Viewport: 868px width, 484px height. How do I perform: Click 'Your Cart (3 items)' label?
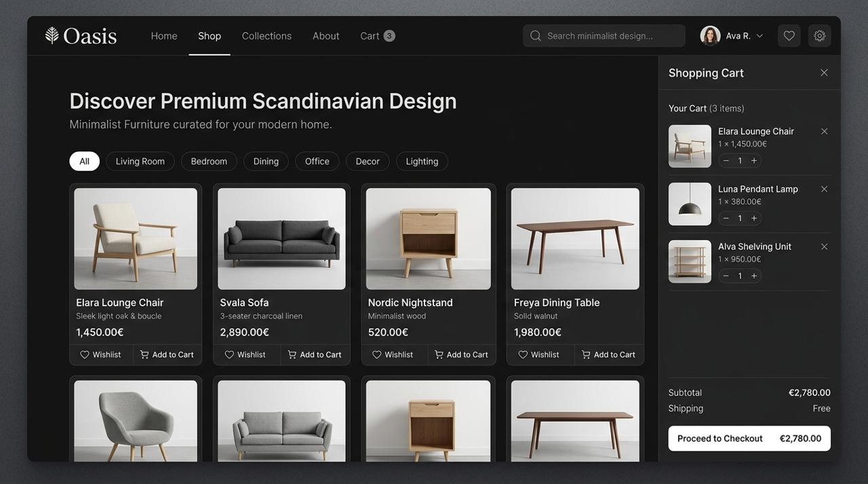tap(706, 108)
